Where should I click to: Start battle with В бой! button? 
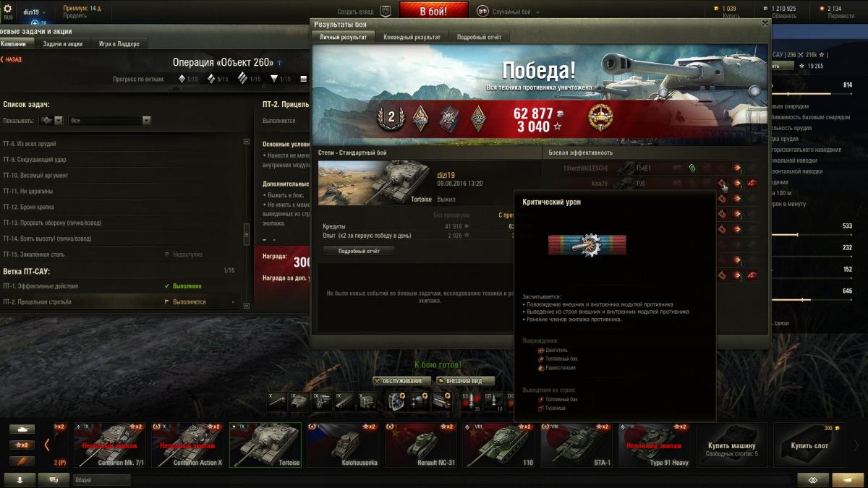click(x=433, y=12)
